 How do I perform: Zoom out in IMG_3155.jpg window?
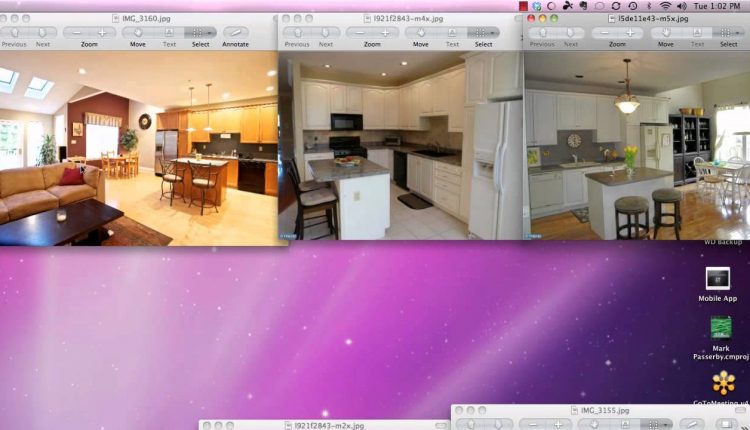pos(533,424)
